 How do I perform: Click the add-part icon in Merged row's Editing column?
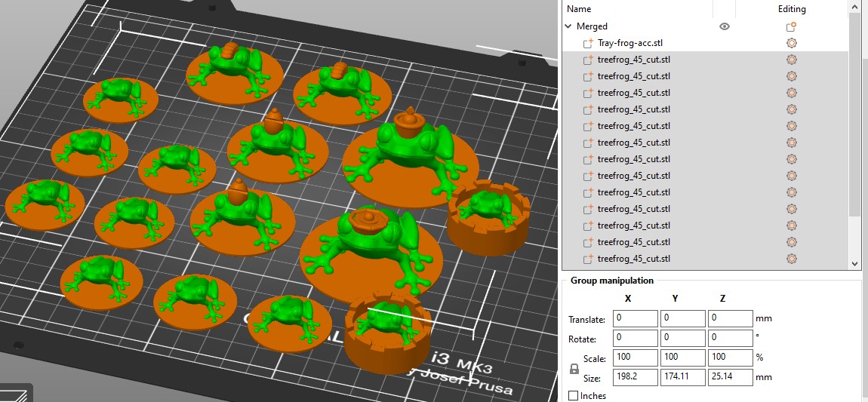click(790, 26)
